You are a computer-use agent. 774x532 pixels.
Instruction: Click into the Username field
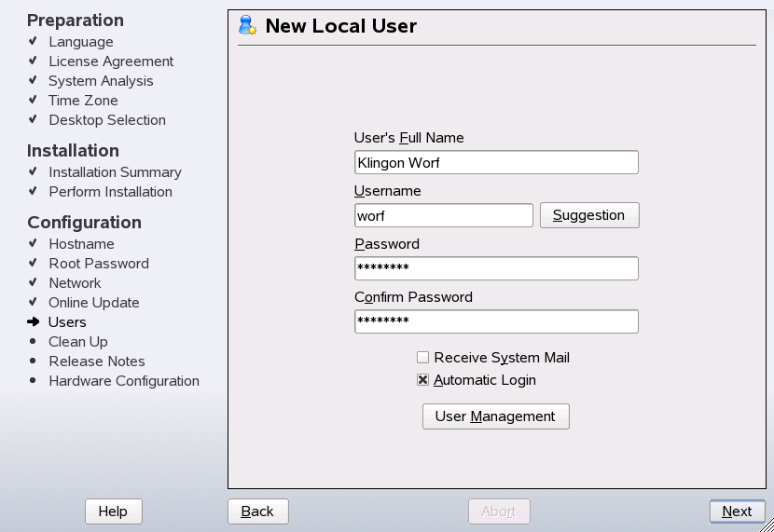tap(443, 216)
